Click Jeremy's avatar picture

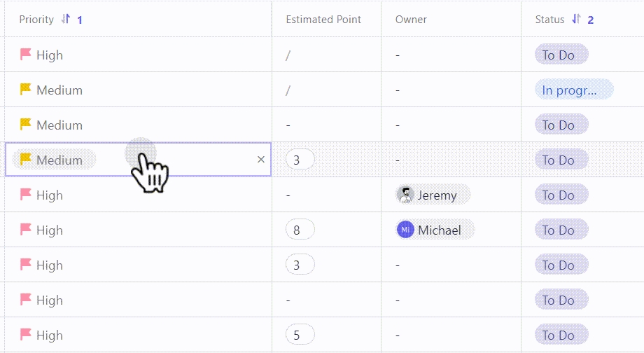(x=405, y=195)
